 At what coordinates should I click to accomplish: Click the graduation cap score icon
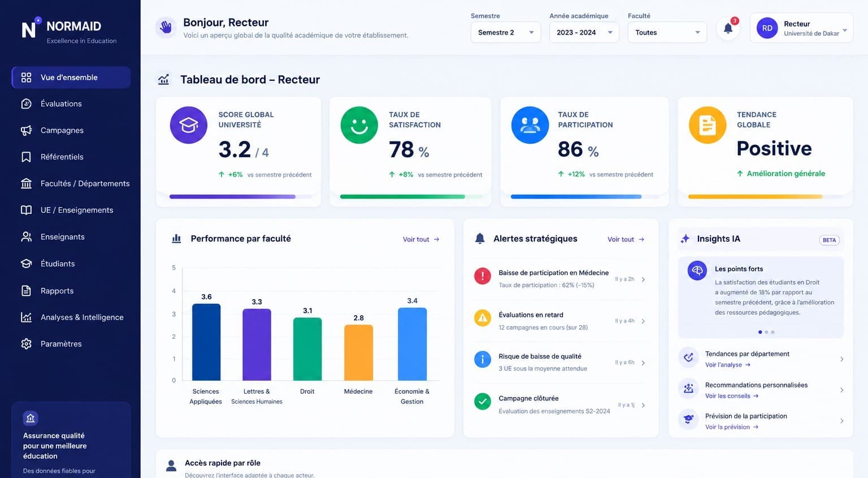pos(188,125)
